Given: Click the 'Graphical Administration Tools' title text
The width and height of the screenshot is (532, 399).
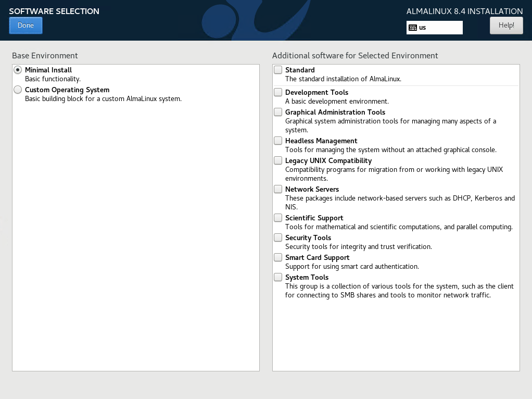Looking at the screenshot, I should click(335, 113).
